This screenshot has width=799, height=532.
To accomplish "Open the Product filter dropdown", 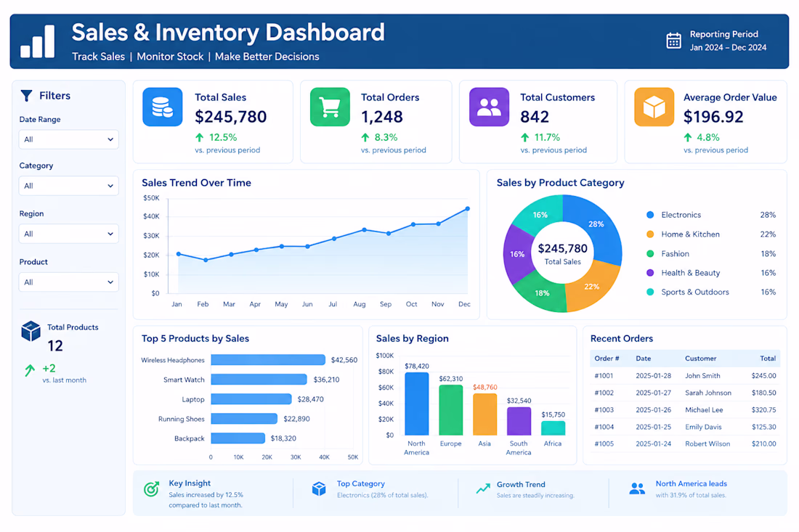I will (x=69, y=282).
